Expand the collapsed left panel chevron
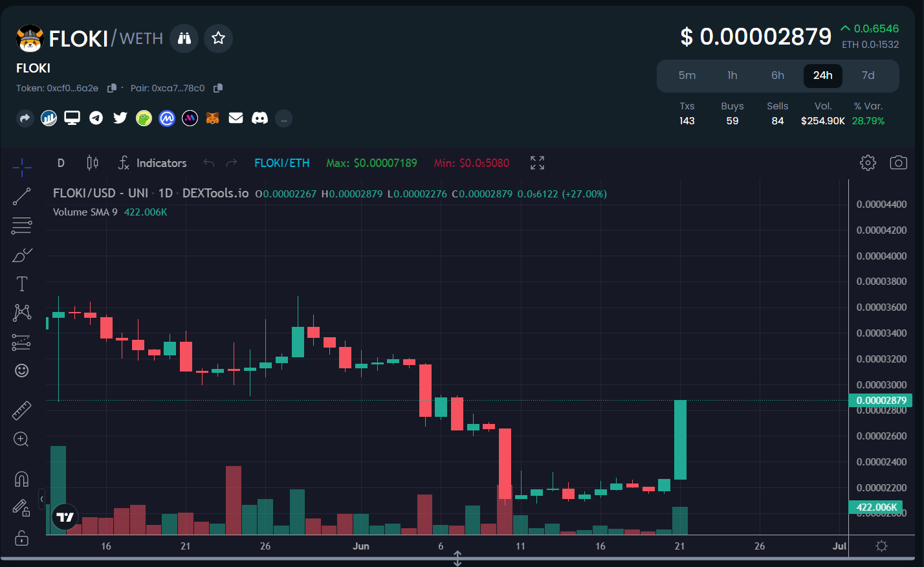This screenshot has width=924, height=567. click(42, 499)
